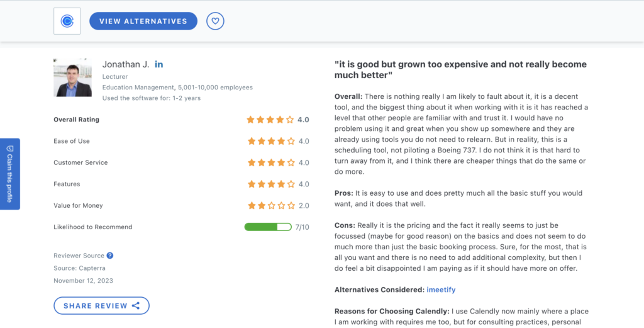Click the Value for Money stars
The image size is (644, 328).
(270, 205)
